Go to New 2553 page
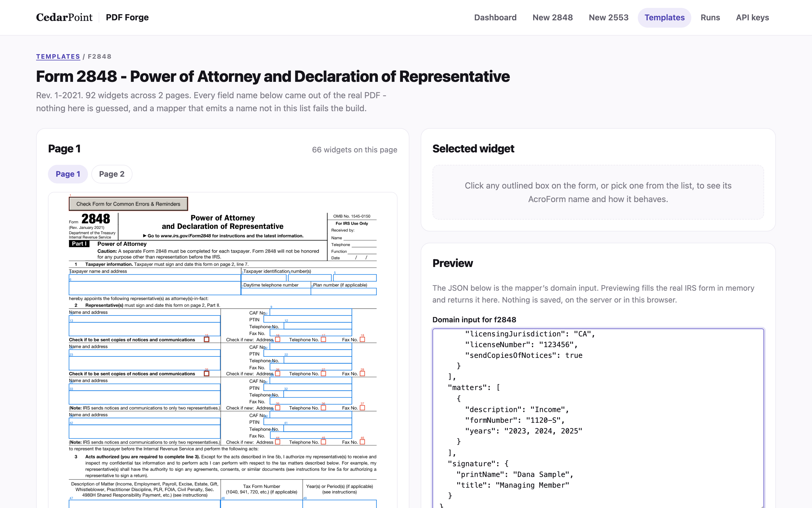The image size is (812, 508). [608, 17]
